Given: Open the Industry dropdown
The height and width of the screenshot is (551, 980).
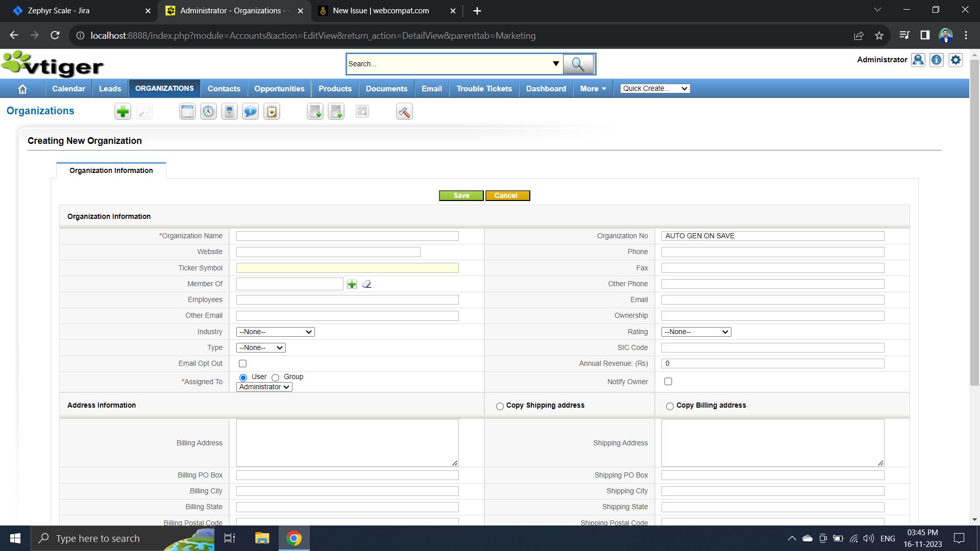Looking at the screenshot, I should coord(275,332).
